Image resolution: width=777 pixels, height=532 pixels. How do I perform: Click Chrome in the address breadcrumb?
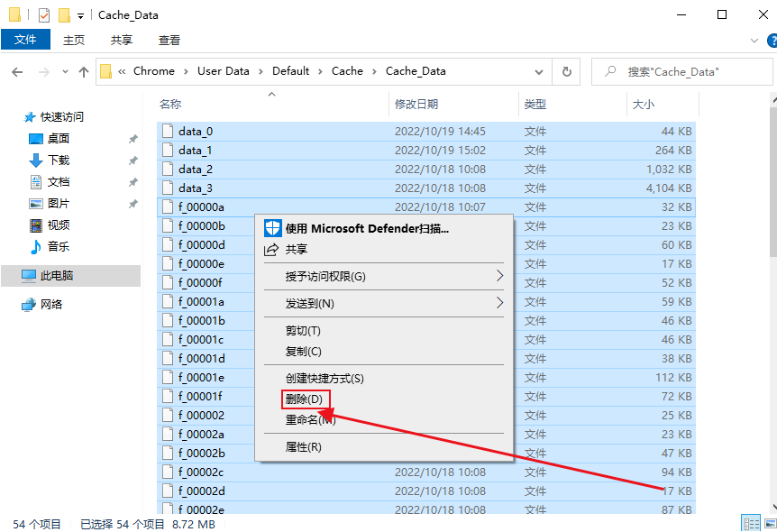(x=153, y=71)
